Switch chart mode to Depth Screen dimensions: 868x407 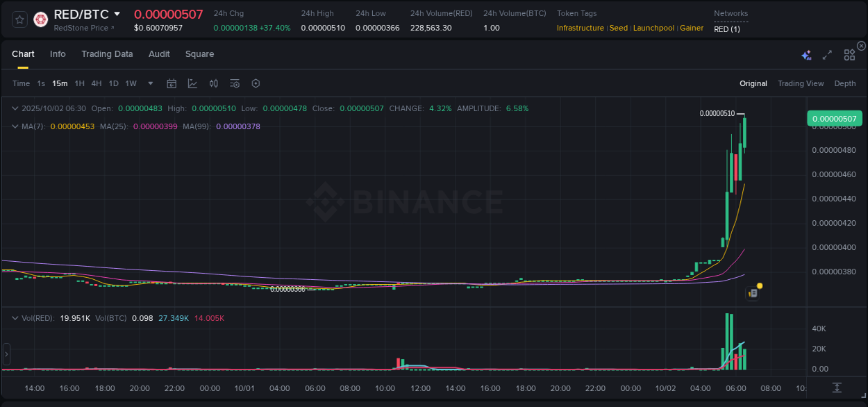click(x=844, y=83)
